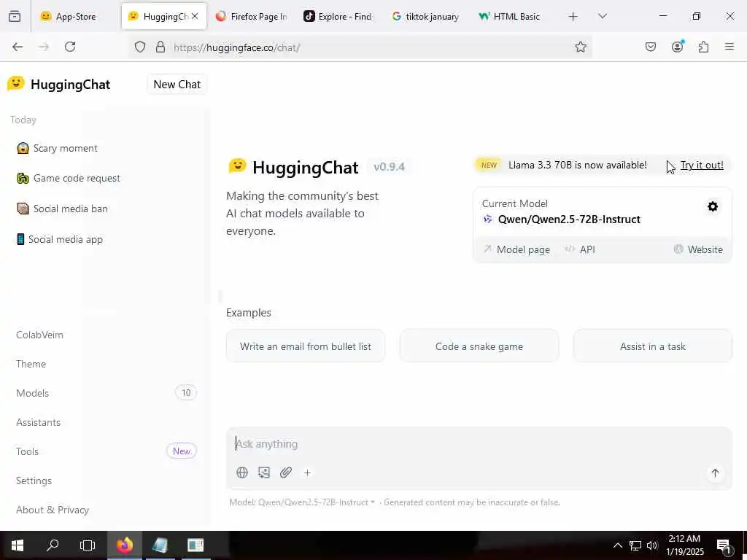The width and height of the screenshot is (747, 560).
Task: Open model selector dropdown below chat box
Action: tap(302, 502)
